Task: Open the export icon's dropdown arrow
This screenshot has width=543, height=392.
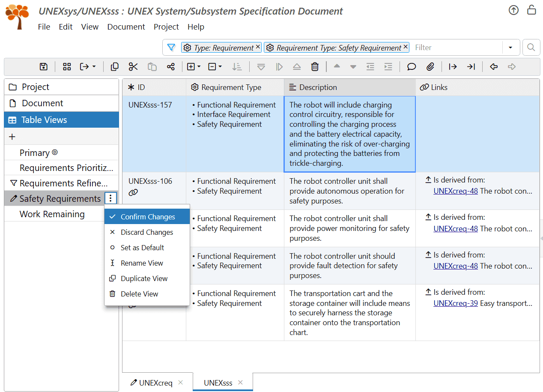Action: click(x=93, y=66)
